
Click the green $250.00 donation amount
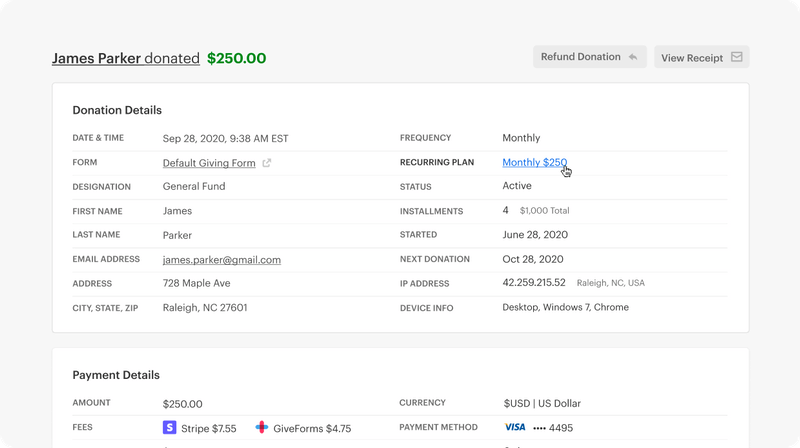click(236, 58)
